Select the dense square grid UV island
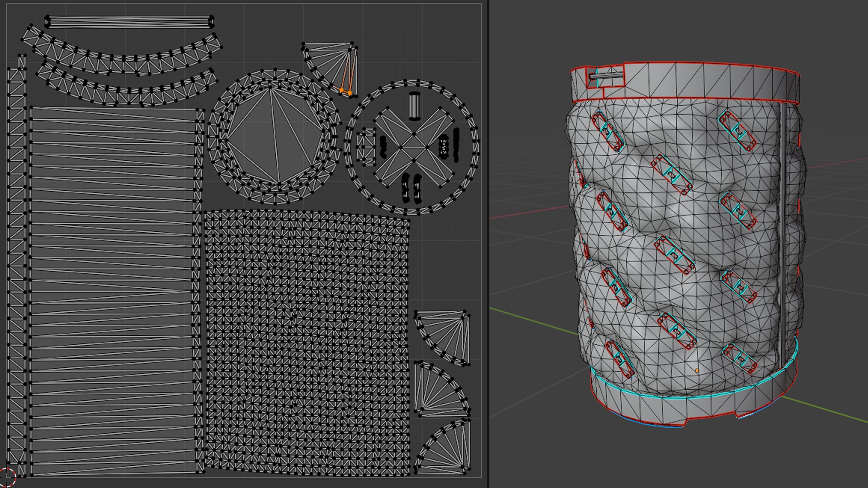Image resolution: width=868 pixels, height=488 pixels. [x=307, y=343]
